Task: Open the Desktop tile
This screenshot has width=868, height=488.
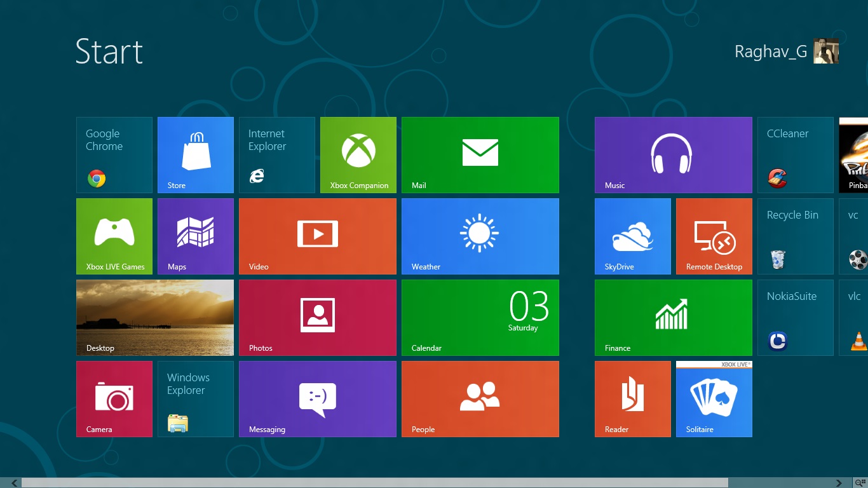Action: coord(155,318)
